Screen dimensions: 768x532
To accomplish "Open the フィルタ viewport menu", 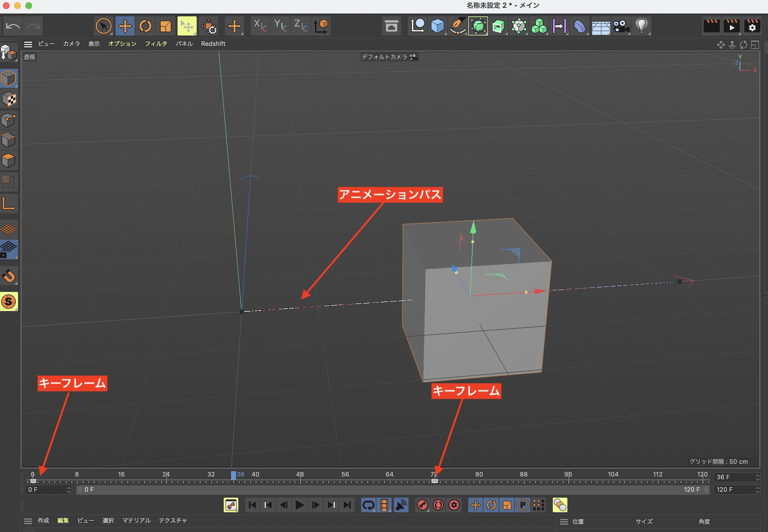I will (x=156, y=44).
